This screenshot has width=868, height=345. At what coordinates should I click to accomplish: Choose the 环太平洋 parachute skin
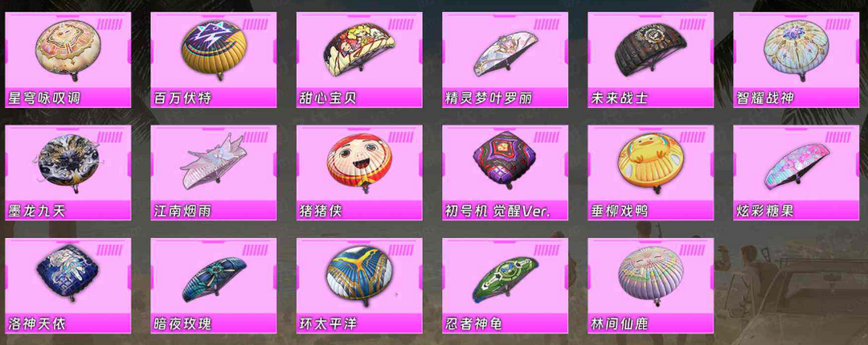click(x=359, y=285)
